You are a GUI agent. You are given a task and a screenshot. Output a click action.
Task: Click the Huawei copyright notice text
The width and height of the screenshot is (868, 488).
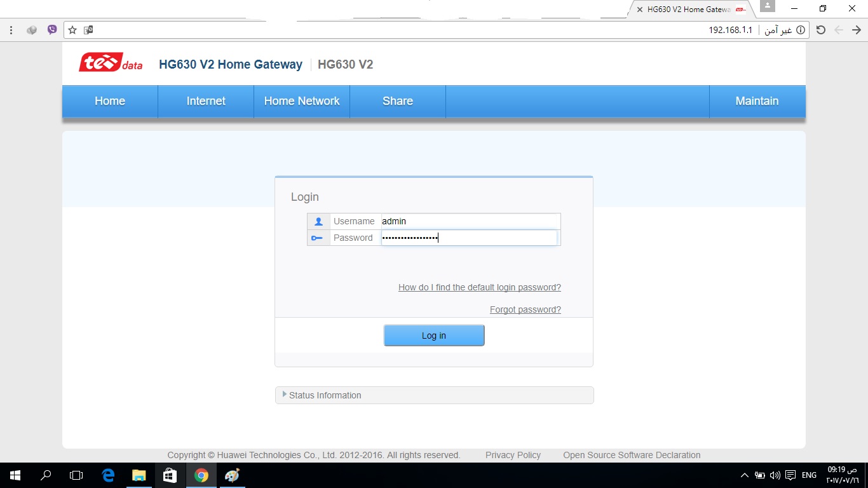pyautogui.click(x=314, y=455)
